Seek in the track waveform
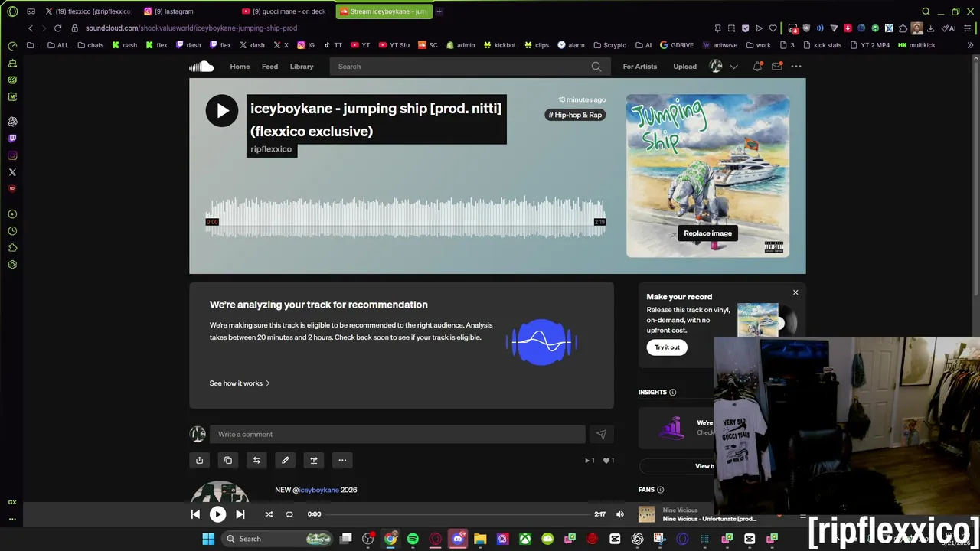The width and height of the screenshot is (980, 551). pyautogui.click(x=406, y=218)
